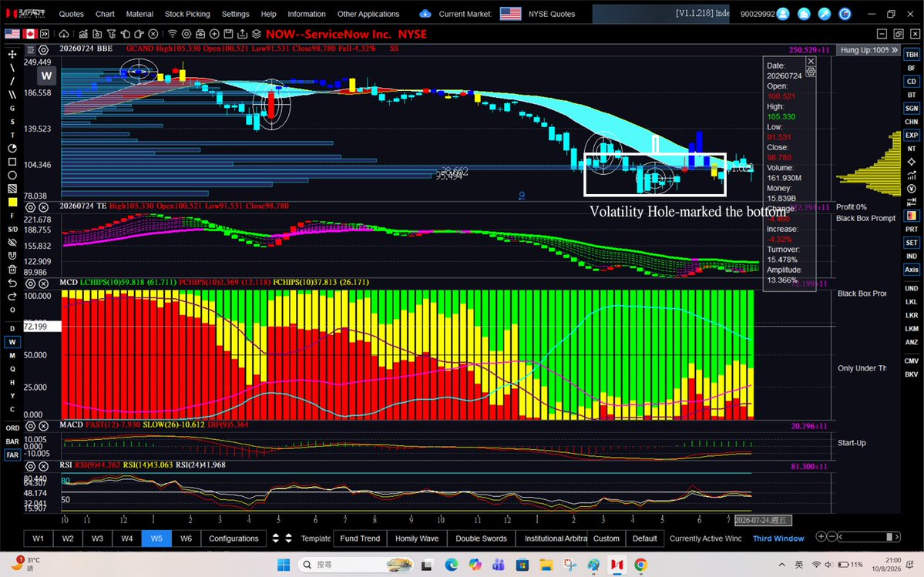Click the gradient color swatch in right sidebar

pyautogui.click(x=912, y=216)
